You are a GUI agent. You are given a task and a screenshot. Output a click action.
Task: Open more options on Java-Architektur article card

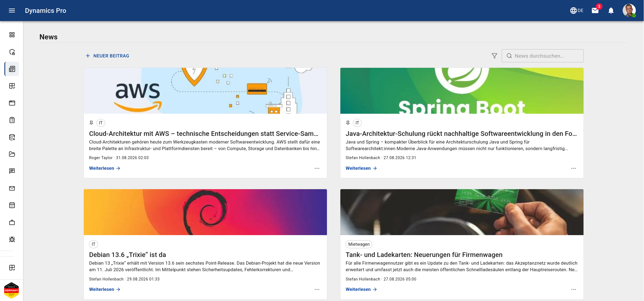[x=573, y=168]
